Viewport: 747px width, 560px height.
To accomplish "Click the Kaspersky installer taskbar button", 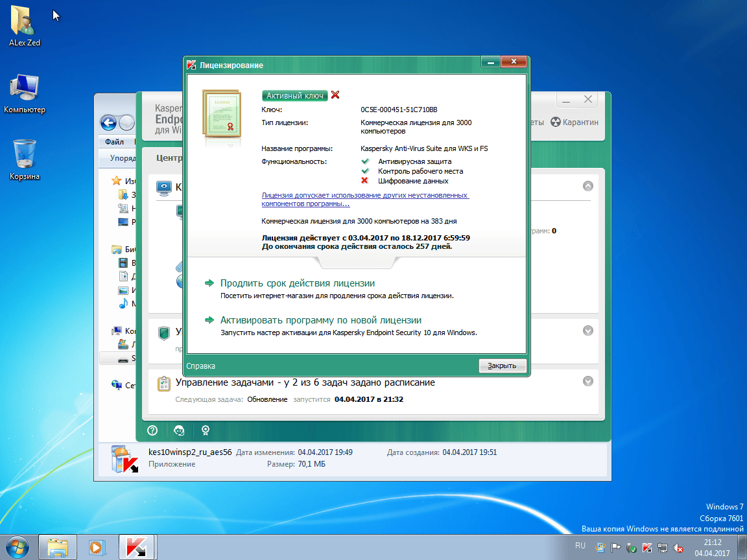I will click(x=137, y=547).
